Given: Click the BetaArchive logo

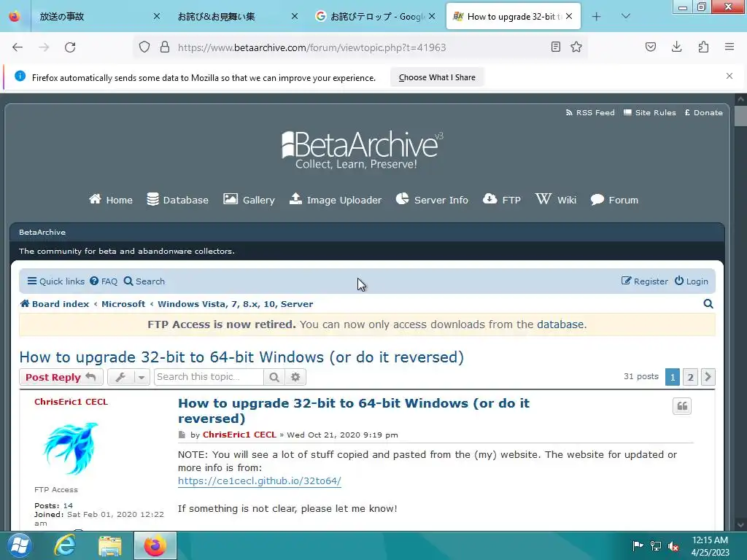Looking at the screenshot, I should (362, 149).
